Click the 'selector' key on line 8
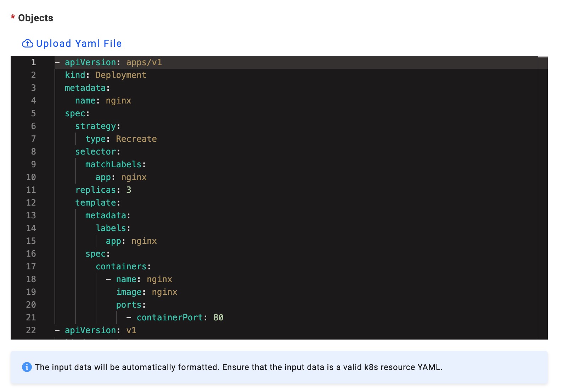 point(96,152)
